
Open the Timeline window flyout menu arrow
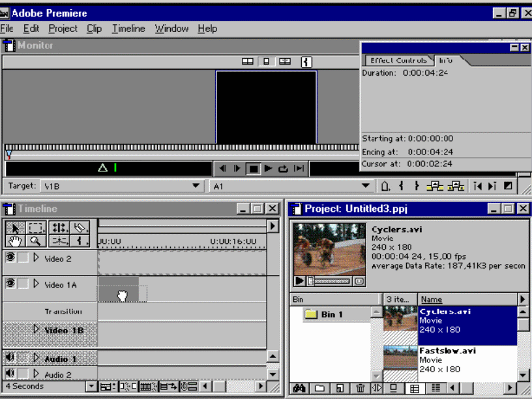click(273, 226)
